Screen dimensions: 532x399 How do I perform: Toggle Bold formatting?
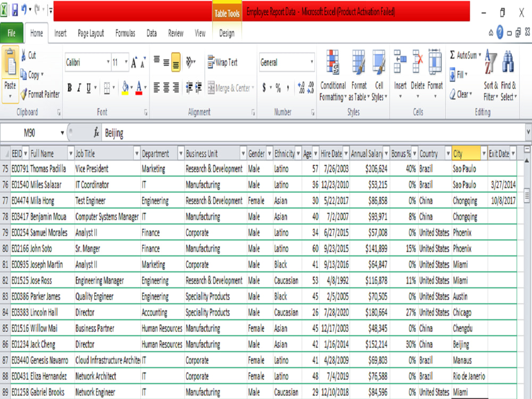pyautogui.click(x=70, y=88)
